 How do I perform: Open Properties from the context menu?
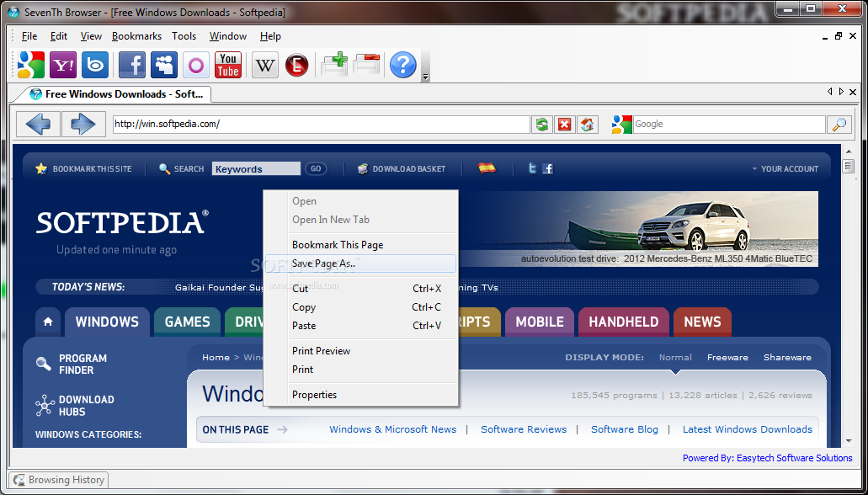click(x=360, y=395)
